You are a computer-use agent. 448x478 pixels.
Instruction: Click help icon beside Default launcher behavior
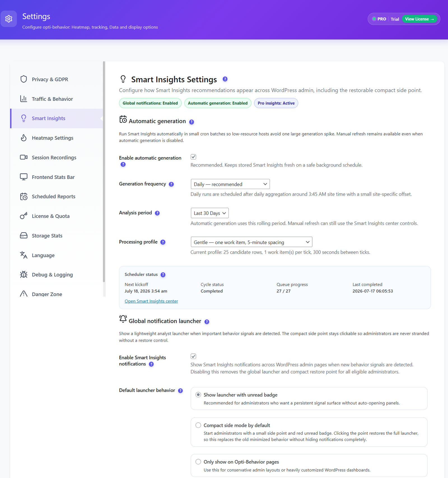(180, 391)
